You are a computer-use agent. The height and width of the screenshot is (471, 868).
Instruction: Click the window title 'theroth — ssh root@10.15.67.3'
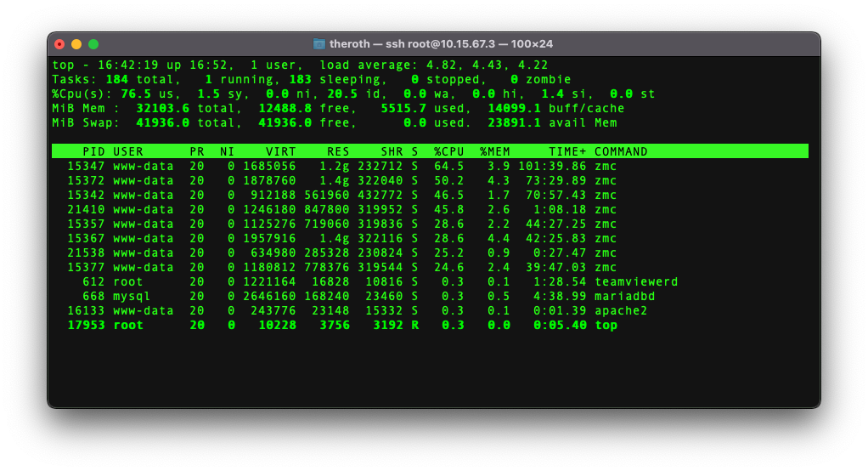412,43
